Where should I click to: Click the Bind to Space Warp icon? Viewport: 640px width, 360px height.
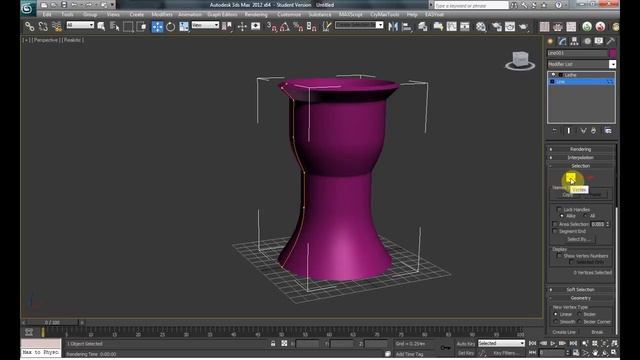(x=57, y=27)
